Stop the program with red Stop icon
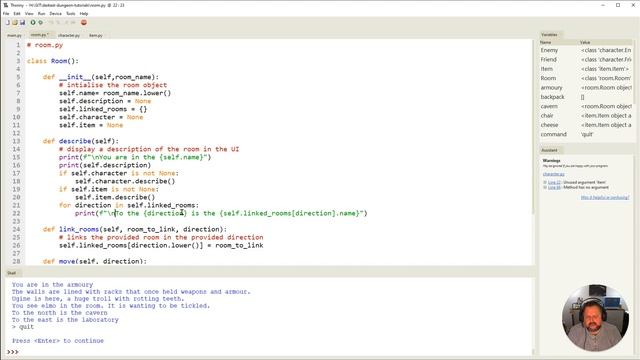 click(84, 22)
